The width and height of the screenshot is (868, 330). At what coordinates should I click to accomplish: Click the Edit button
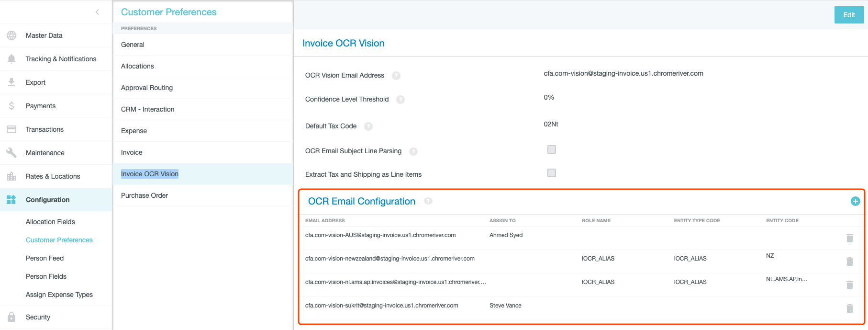[x=849, y=15]
